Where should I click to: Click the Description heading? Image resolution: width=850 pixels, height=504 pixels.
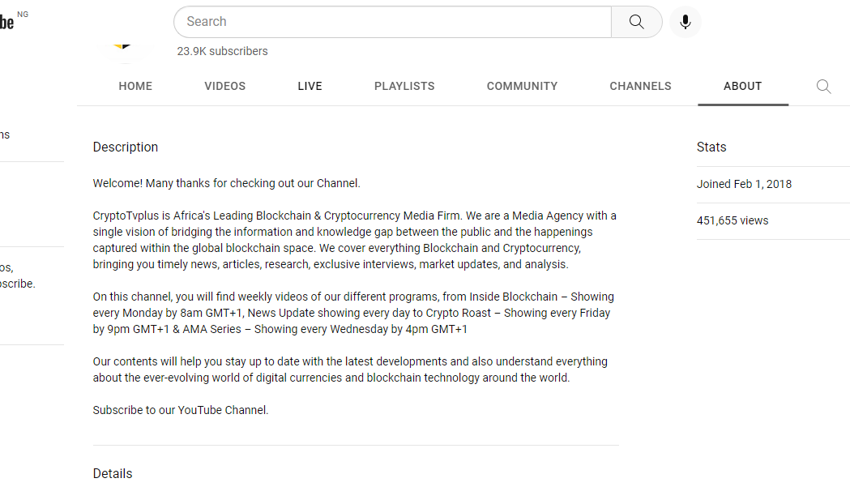pyautogui.click(x=126, y=147)
